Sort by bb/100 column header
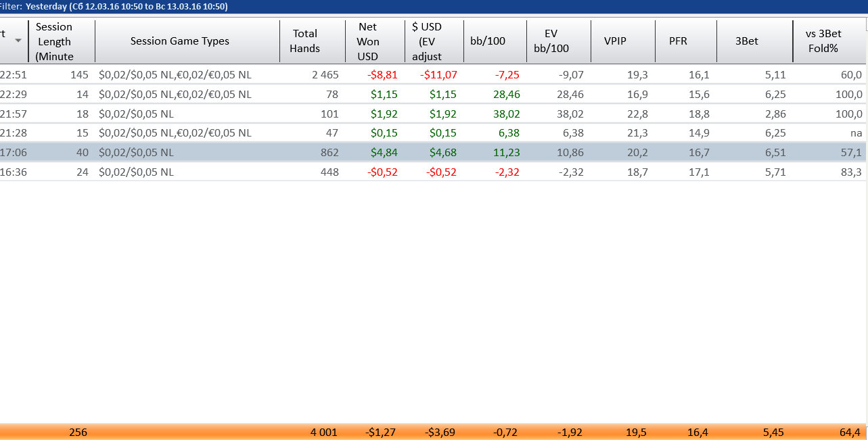Screen dimensions: 868x440 [x=495, y=41]
